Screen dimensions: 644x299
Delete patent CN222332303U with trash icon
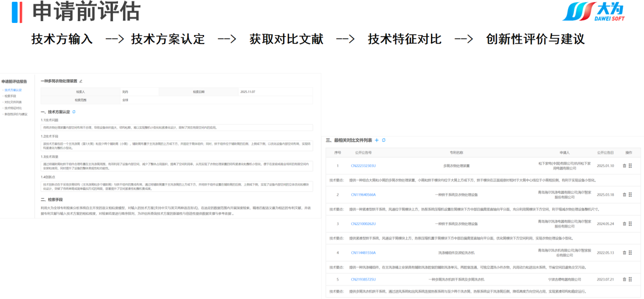click(624, 166)
